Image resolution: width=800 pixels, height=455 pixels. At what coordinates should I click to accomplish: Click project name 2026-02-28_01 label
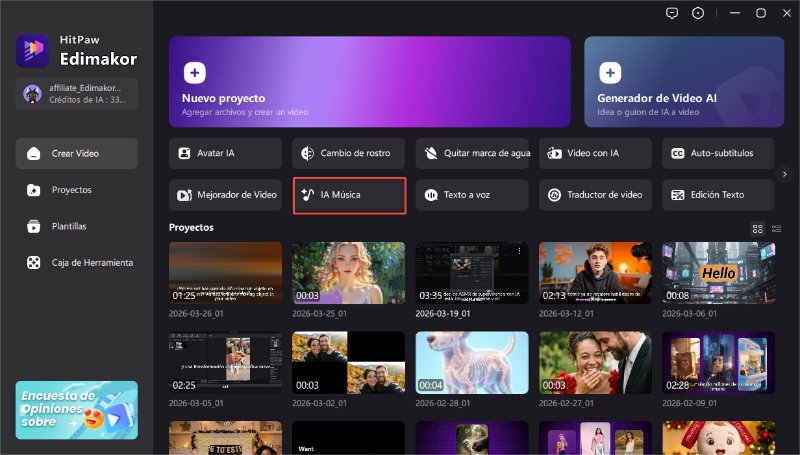(x=443, y=403)
